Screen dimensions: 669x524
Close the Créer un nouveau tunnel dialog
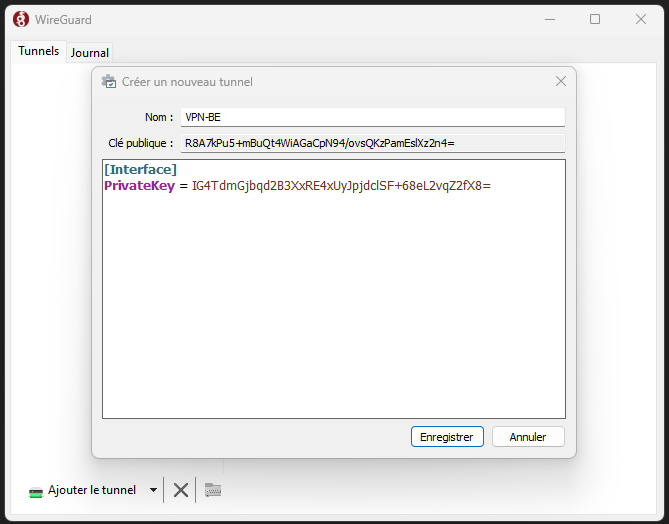click(561, 82)
